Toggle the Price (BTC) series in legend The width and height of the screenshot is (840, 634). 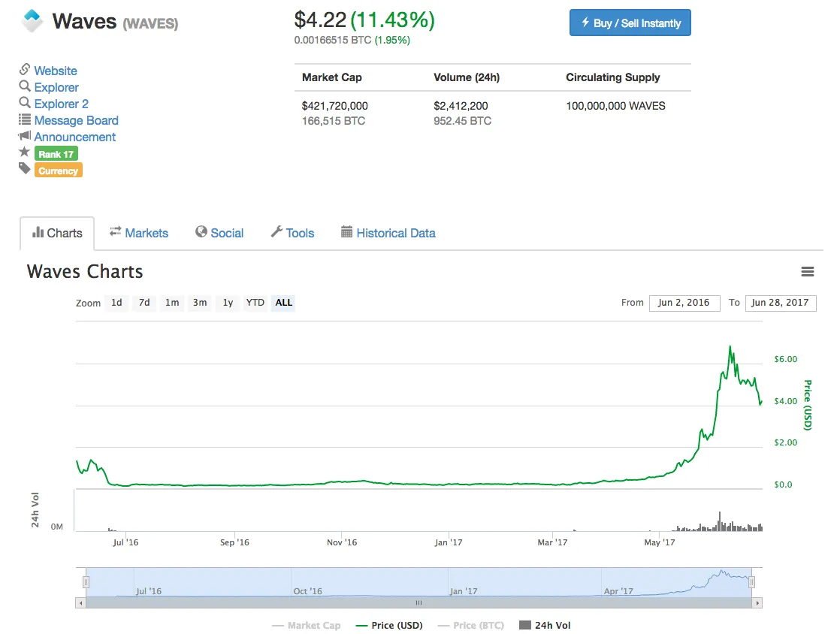tap(471, 626)
